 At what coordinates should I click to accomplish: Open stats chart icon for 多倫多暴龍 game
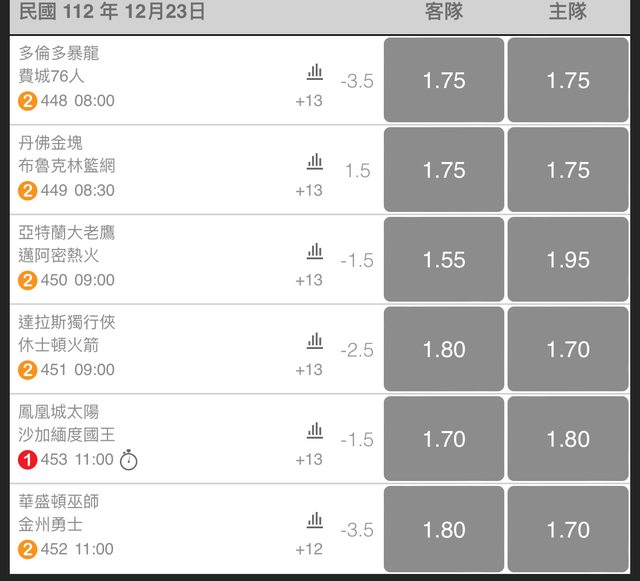(x=315, y=72)
